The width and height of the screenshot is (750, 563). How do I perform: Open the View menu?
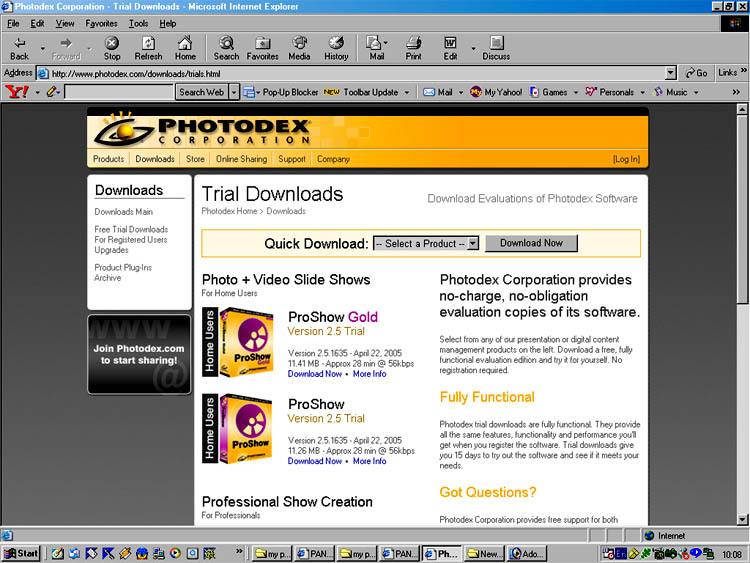pos(65,23)
